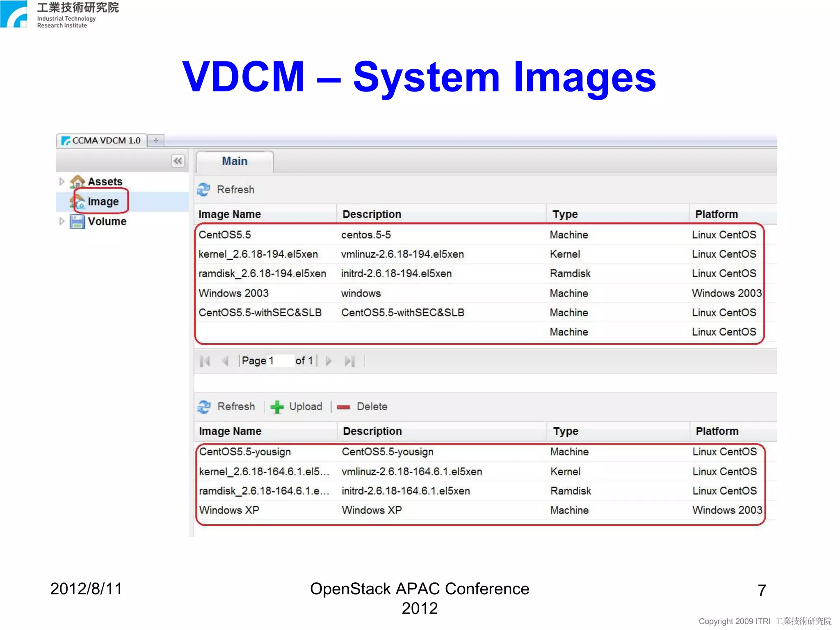Select Volume in the navigation tree
This screenshot has width=840, height=630.
tap(107, 221)
